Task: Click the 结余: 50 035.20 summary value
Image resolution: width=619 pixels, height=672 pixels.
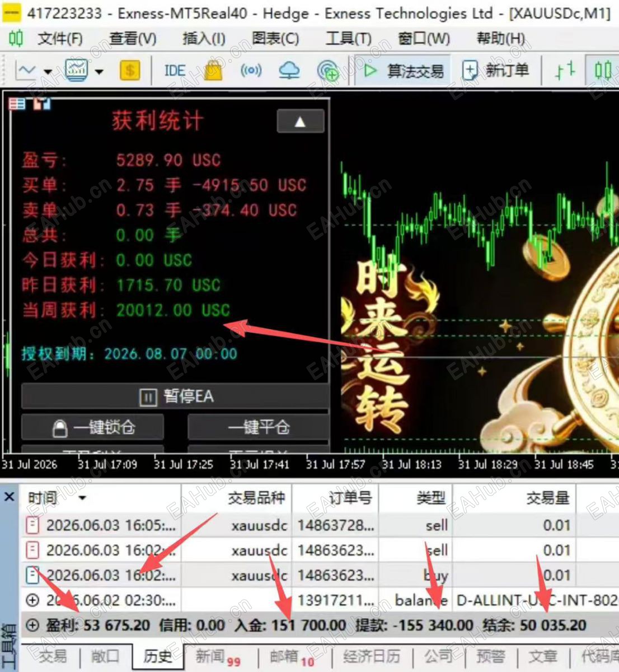Action: pos(534,625)
